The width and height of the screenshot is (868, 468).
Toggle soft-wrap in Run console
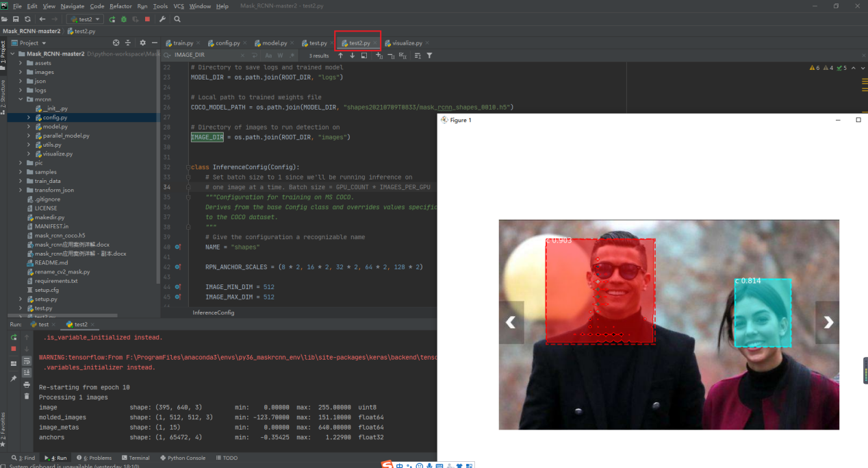tap(27, 360)
